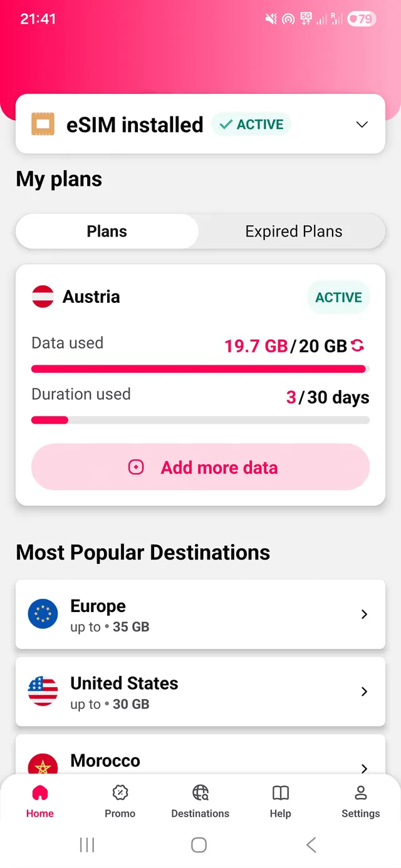Tap the Europe flag icon
The width and height of the screenshot is (401, 868).
click(x=43, y=614)
